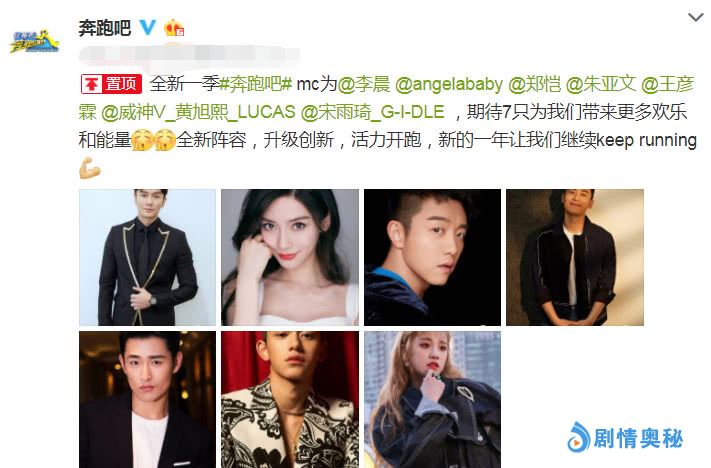Open the 奔跑吧 profile avatar
711x468 pixels.
point(34,41)
